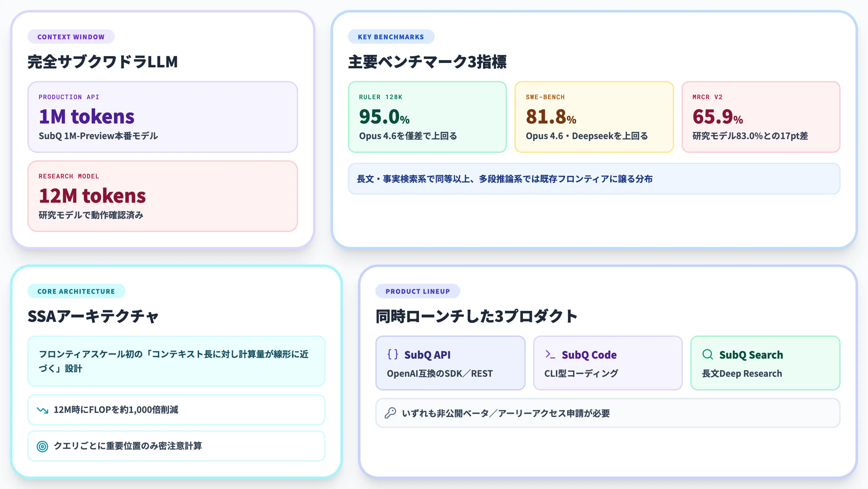Image resolution: width=868 pixels, height=489 pixels.
Task: Click the terminal prompt icon beside SubQ Code
Action: 550,354
